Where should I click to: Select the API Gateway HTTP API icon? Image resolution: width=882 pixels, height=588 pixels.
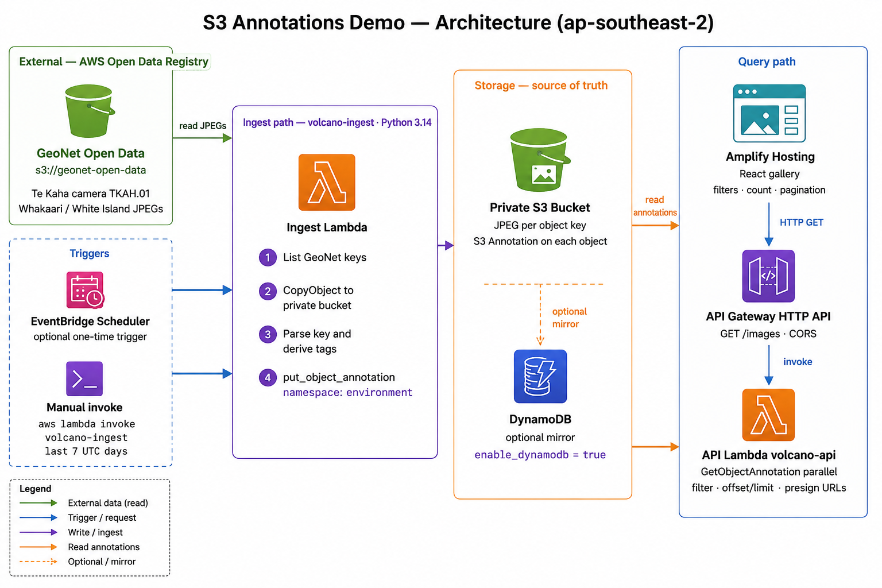(768, 276)
